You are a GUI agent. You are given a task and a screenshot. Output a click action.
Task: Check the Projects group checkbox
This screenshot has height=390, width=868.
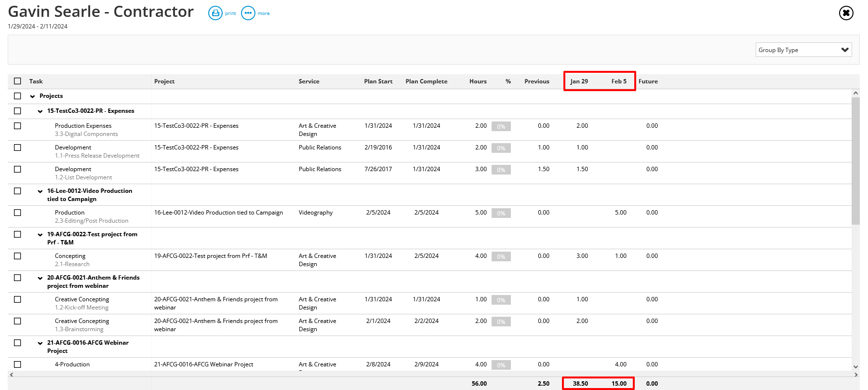click(18, 96)
